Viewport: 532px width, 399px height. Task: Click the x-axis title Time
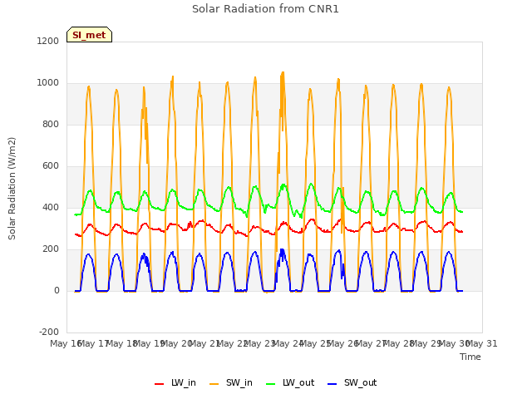470,357
